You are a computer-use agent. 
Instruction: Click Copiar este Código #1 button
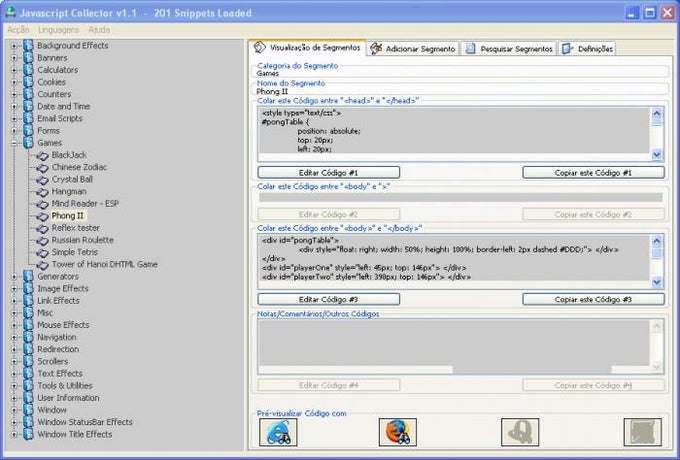pyautogui.click(x=593, y=173)
